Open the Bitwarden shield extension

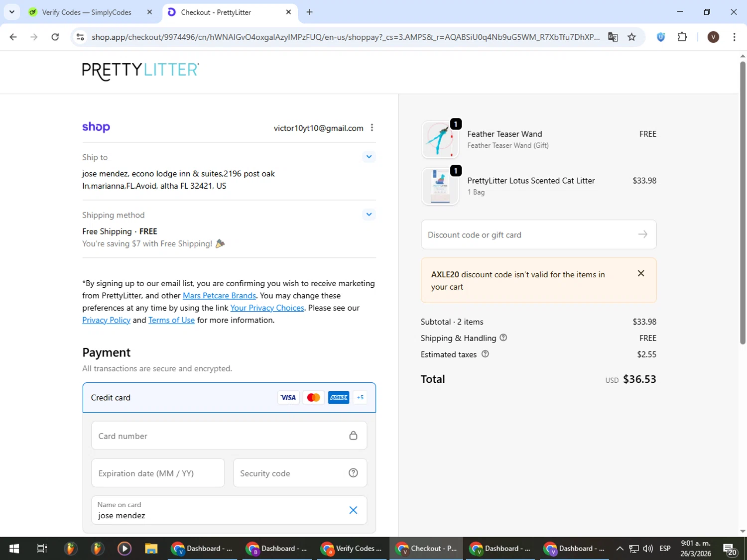tap(661, 37)
